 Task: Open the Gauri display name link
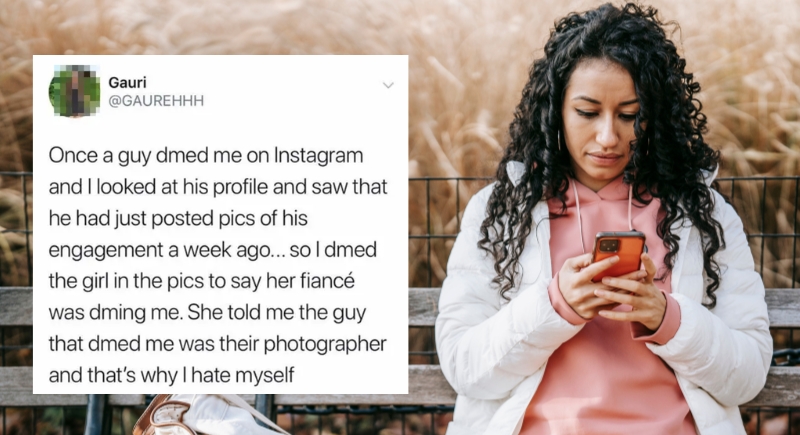point(128,82)
